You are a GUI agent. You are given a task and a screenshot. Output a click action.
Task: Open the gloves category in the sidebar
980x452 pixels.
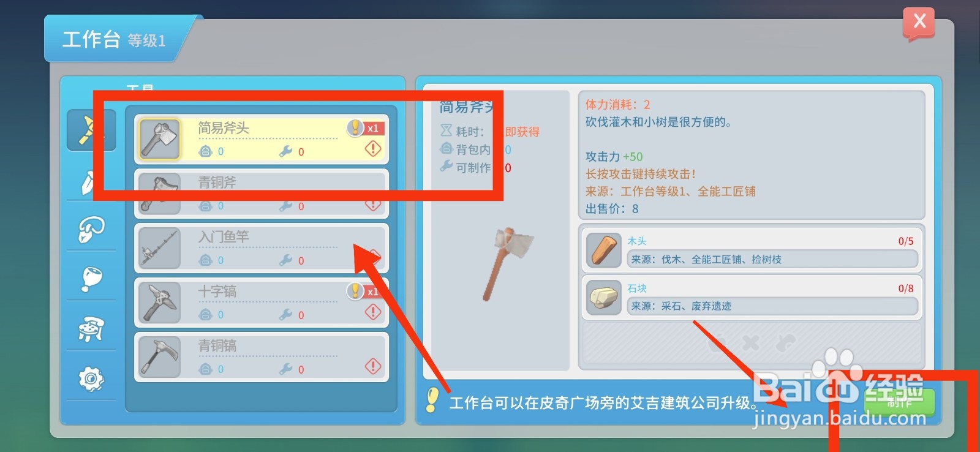[x=91, y=230]
